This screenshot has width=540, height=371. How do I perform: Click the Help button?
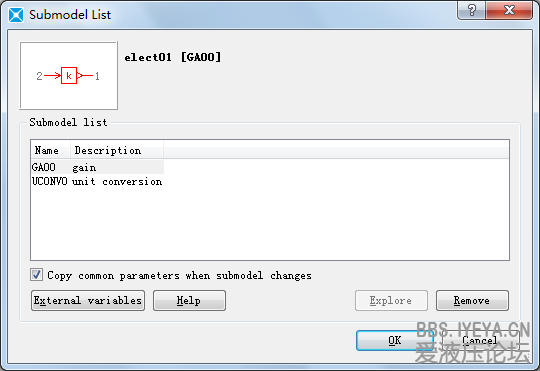click(x=189, y=300)
